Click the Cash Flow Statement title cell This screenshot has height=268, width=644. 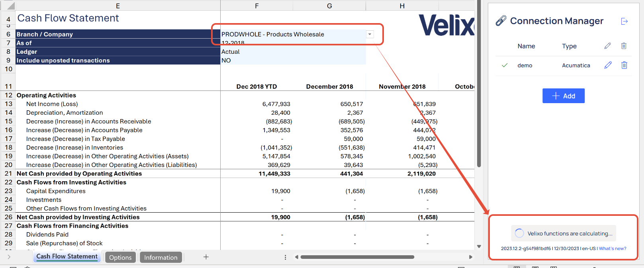(68, 18)
